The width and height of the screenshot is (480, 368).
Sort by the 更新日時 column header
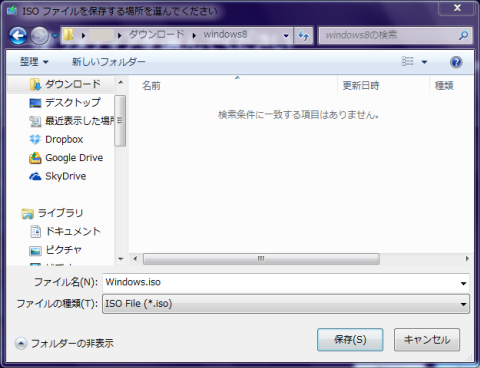(361, 86)
